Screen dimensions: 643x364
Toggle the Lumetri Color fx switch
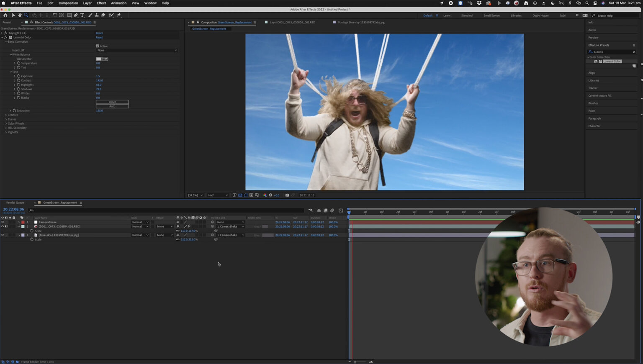click(6, 37)
